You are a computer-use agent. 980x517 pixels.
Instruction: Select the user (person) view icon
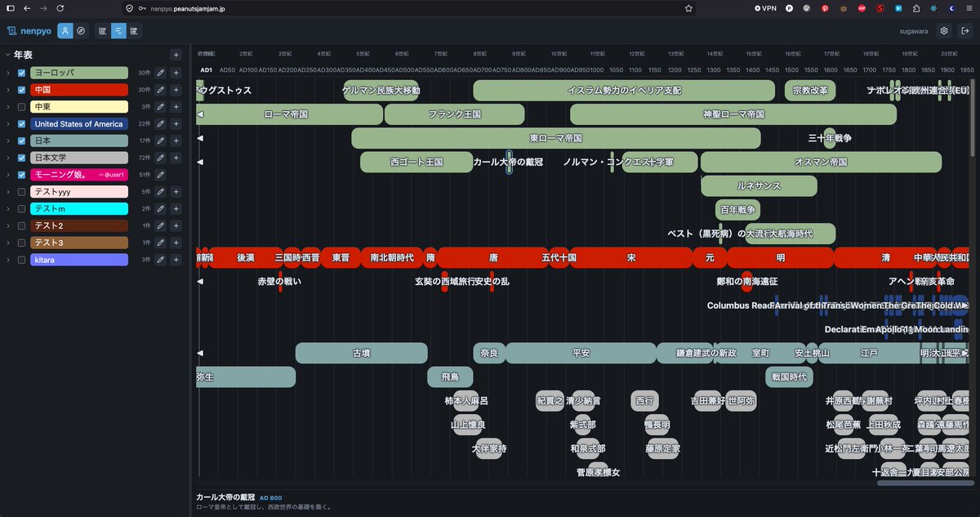65,31
